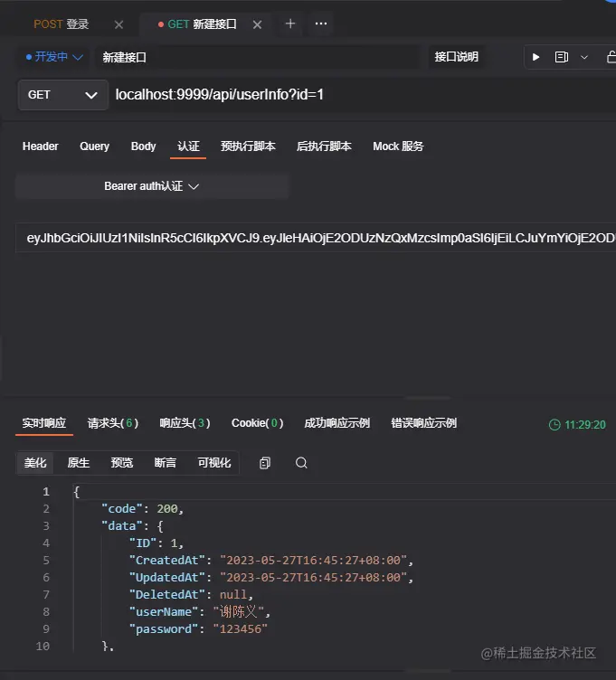Open the GET method dropdown
This screenshot has width=616, height=680.
(63, 95)
